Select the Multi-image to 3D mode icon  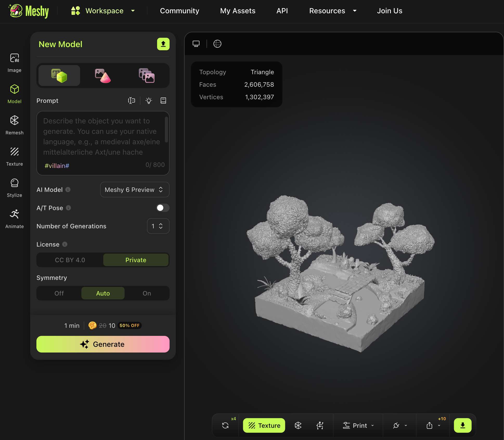pyautogui.click(x=146, y=76)
